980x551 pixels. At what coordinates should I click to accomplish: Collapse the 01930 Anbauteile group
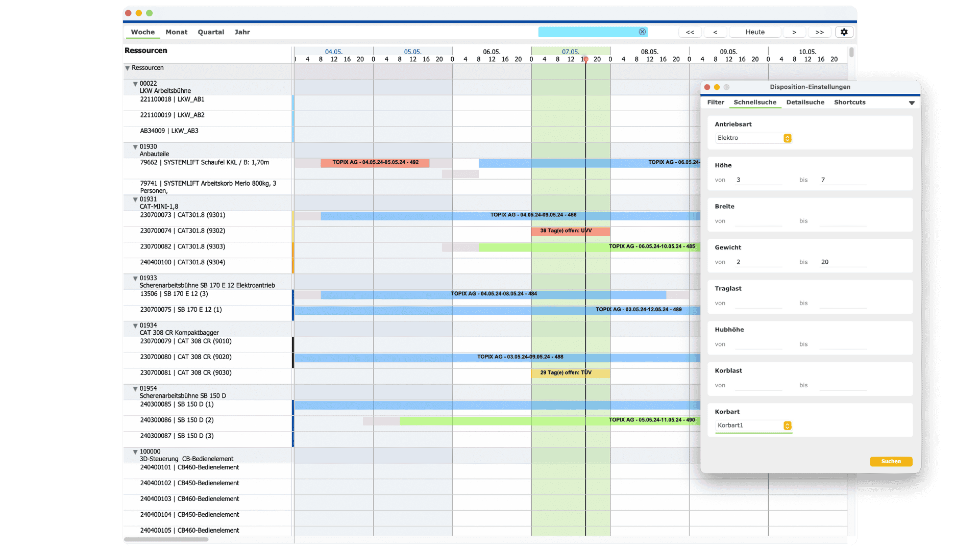pyautogui.click(x=135, y=147)
